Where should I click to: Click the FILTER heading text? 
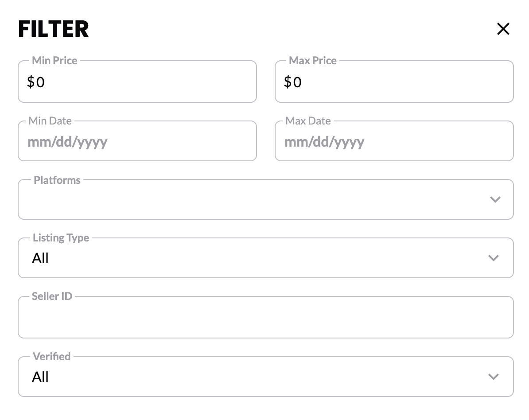54,29
